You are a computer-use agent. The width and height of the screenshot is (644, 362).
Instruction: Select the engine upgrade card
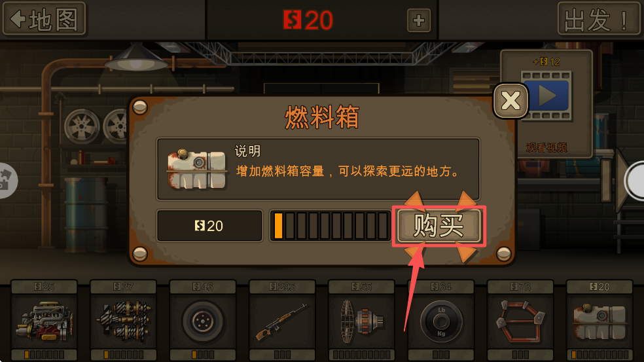45,321
